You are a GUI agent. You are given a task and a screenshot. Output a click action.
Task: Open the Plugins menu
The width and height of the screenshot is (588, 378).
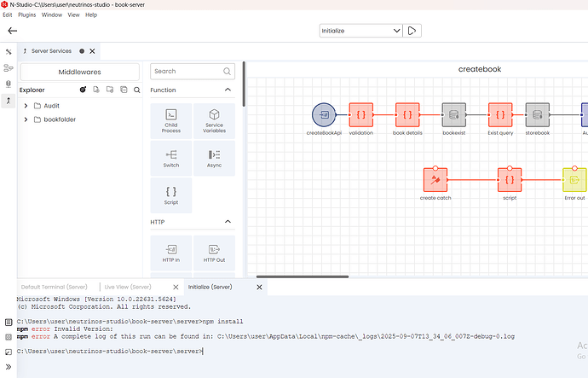[27, 15]
